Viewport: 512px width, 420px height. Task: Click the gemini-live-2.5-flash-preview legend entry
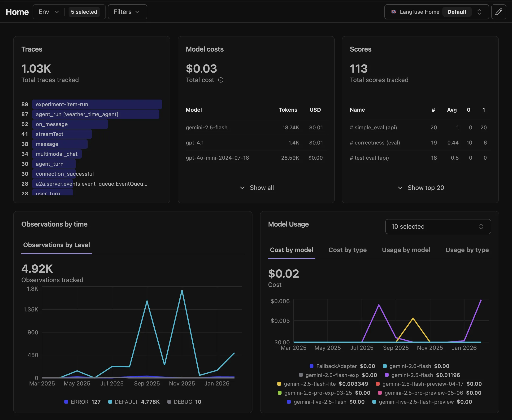tap(422, 402)
